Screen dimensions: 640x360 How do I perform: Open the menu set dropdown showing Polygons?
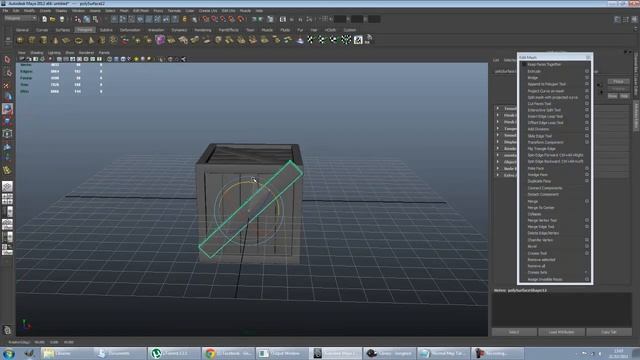tap(20, 18)
